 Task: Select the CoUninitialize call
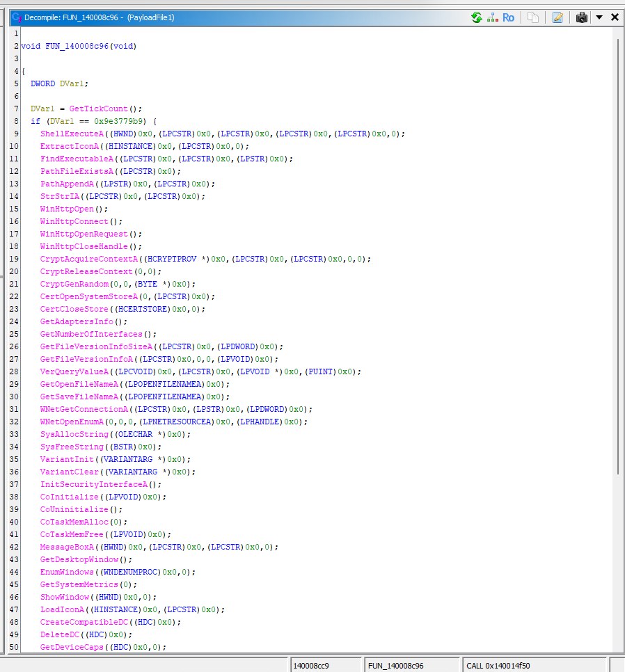74,510
